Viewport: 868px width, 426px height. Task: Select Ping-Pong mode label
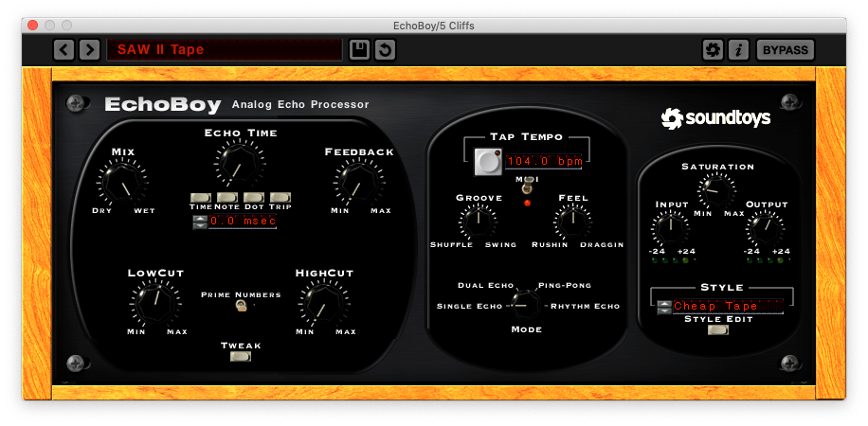[565, 286]
